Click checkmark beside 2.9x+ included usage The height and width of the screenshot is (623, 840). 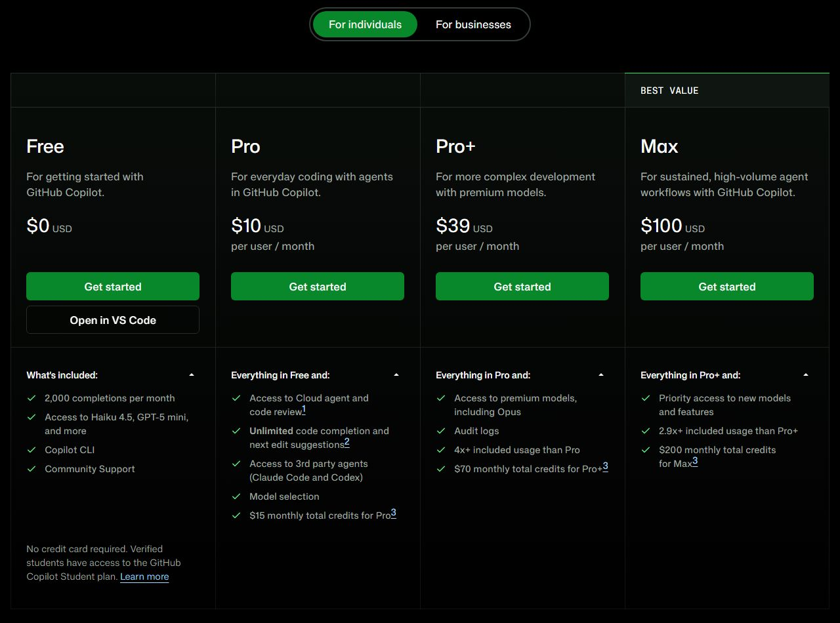tap(646, 431)
